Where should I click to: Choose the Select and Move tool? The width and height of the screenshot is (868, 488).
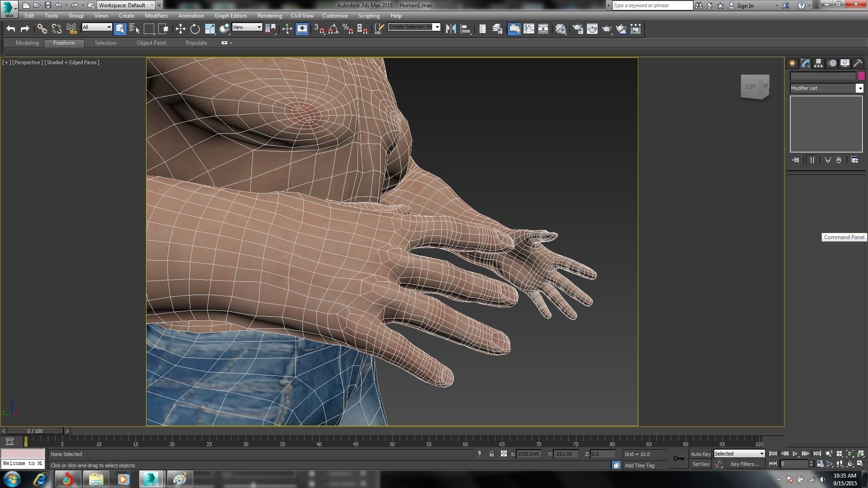coord(180,29)
